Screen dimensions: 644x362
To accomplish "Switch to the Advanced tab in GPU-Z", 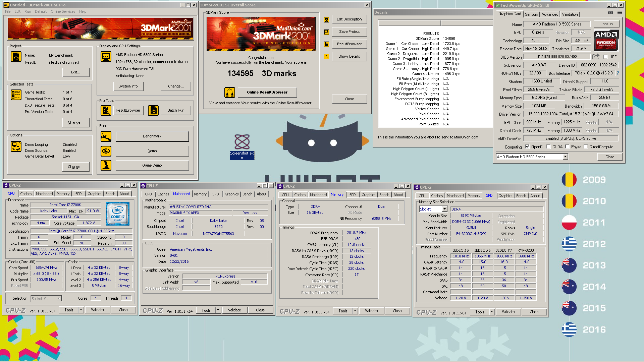I will click(550, 14).
